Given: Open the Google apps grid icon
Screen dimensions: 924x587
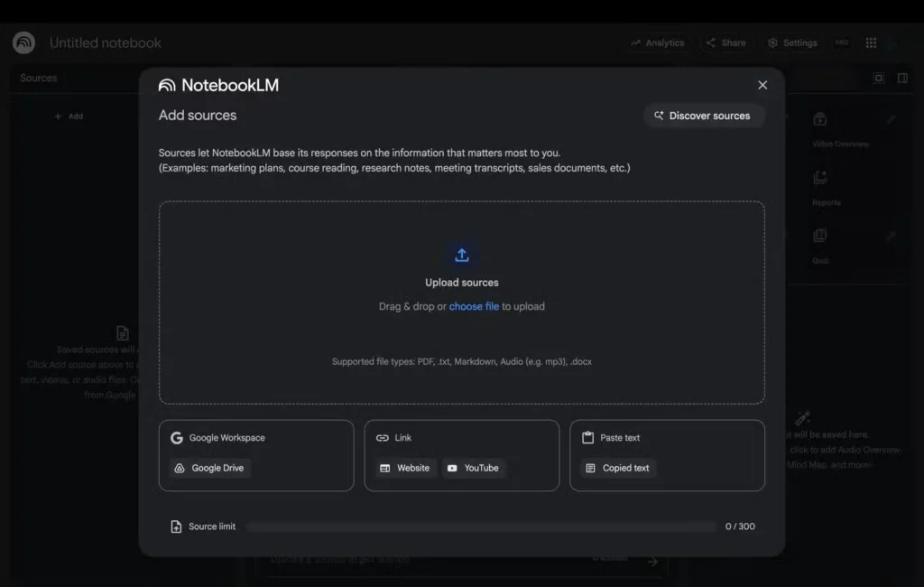Looking at the screenshot, I should point(871,42).
